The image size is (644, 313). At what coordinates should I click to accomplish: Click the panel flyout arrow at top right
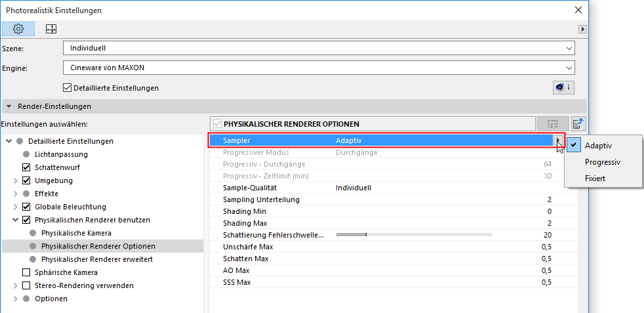point(582,29)
